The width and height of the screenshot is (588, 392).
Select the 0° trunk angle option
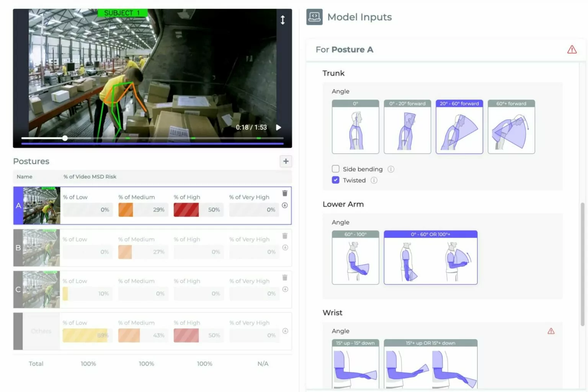(x=355, y=127)
